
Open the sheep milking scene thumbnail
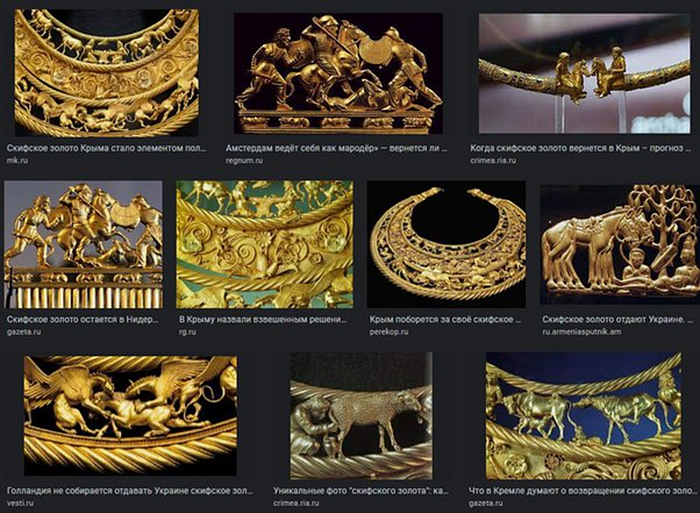pos(361,415)
